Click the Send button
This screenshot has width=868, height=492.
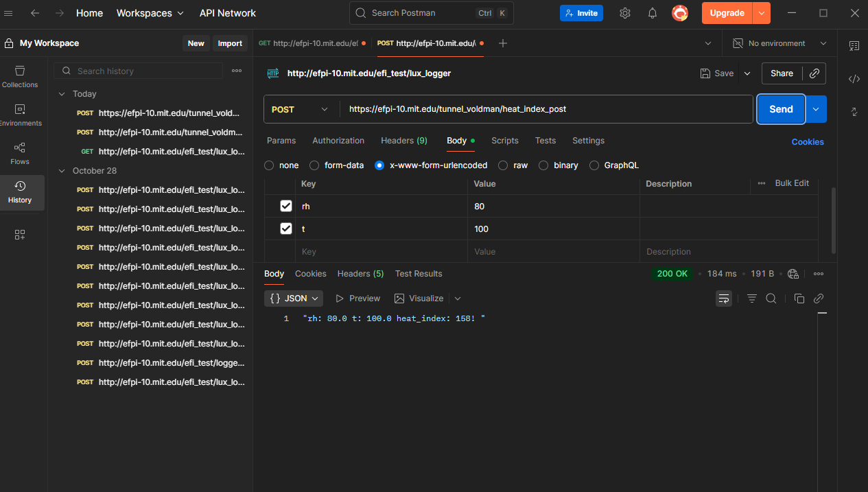click(x=781, y=109)
